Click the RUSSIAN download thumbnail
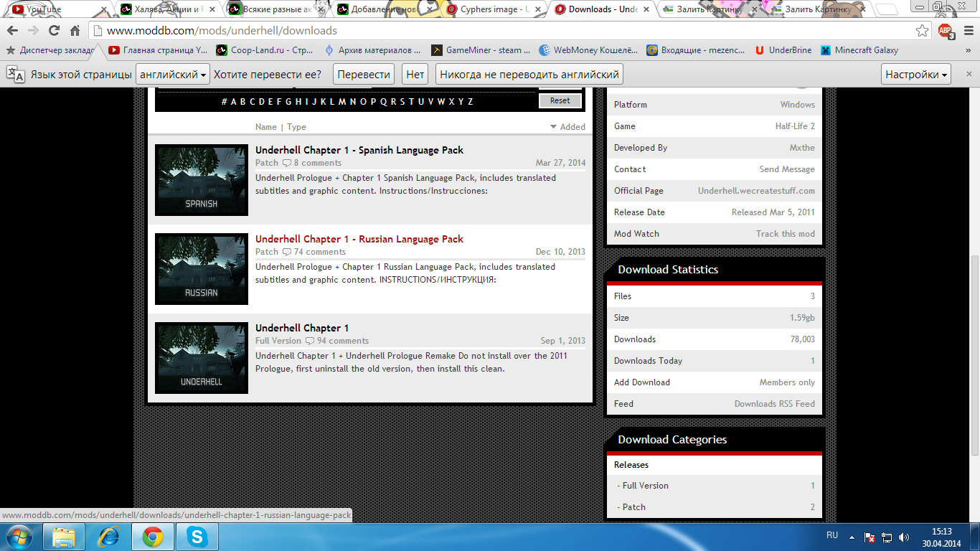980x551 pixels. [202, 269]
